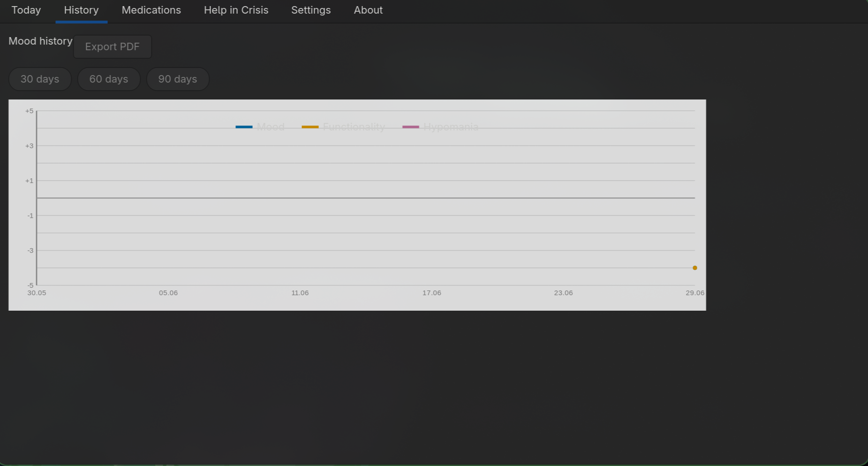Click the 29.06 date axis label
The height and width of the screenshot is (466, 868).
coord(695,293)
